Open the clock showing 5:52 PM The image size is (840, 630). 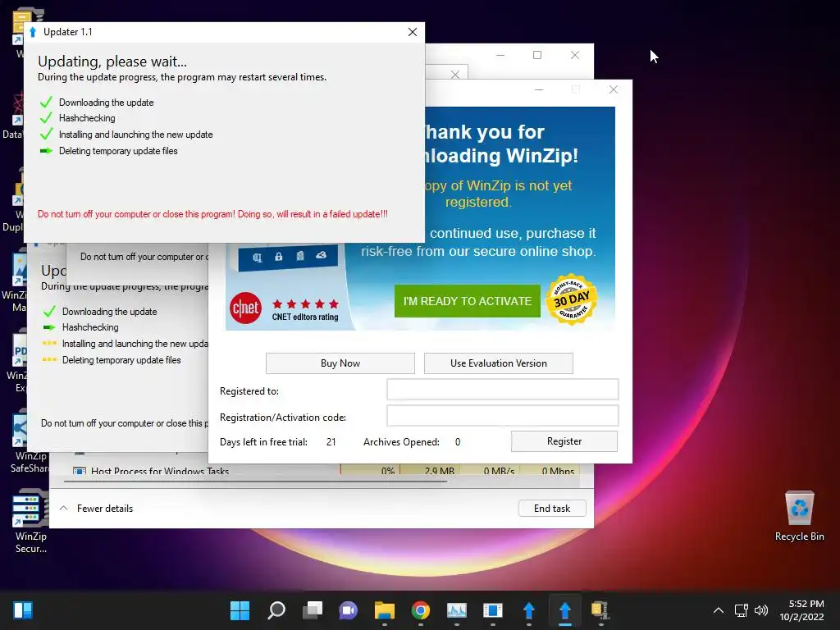802,610
